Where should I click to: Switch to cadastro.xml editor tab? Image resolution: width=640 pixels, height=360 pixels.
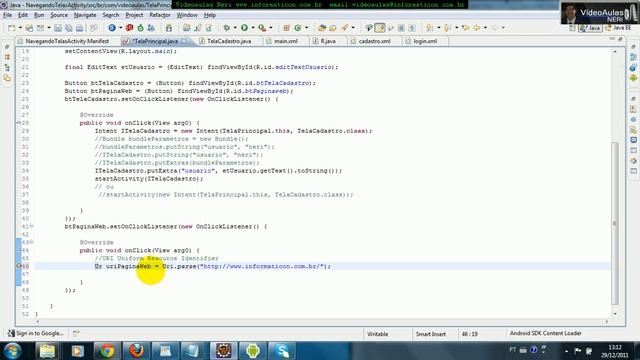[x=374, y=41]
